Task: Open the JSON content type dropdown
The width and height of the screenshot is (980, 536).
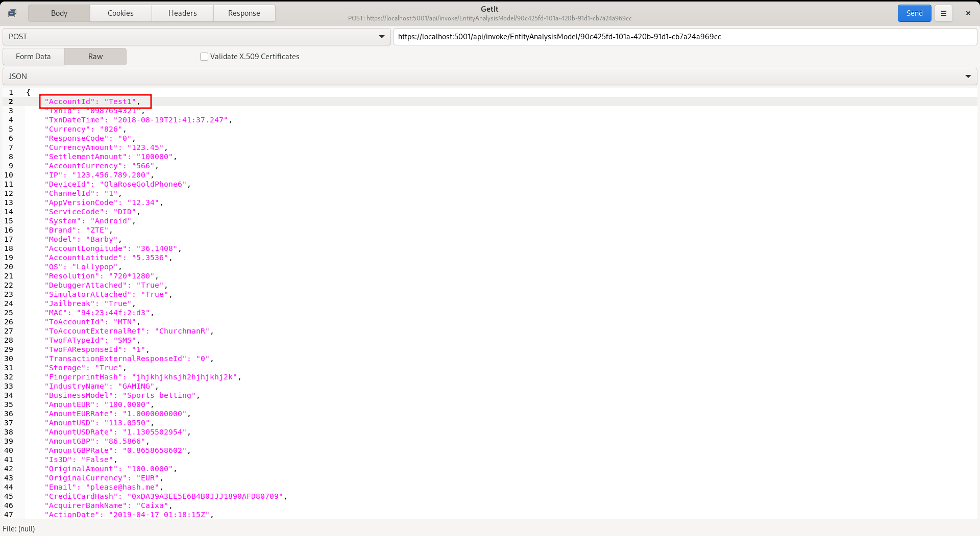Action: (x=490, y=76)
